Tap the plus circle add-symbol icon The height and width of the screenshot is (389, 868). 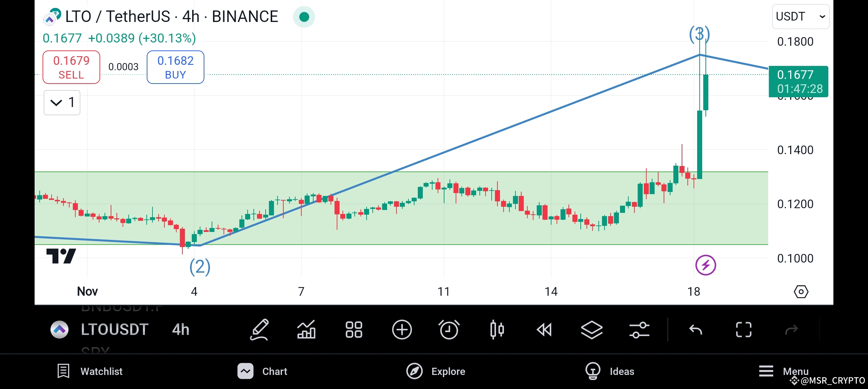(x=402, y=330)
